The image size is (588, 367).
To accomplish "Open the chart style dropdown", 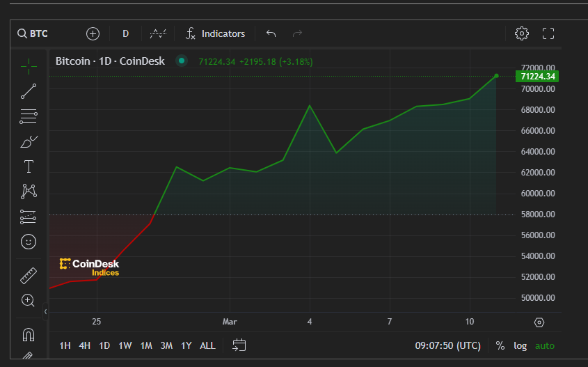I will coord(159,33).
